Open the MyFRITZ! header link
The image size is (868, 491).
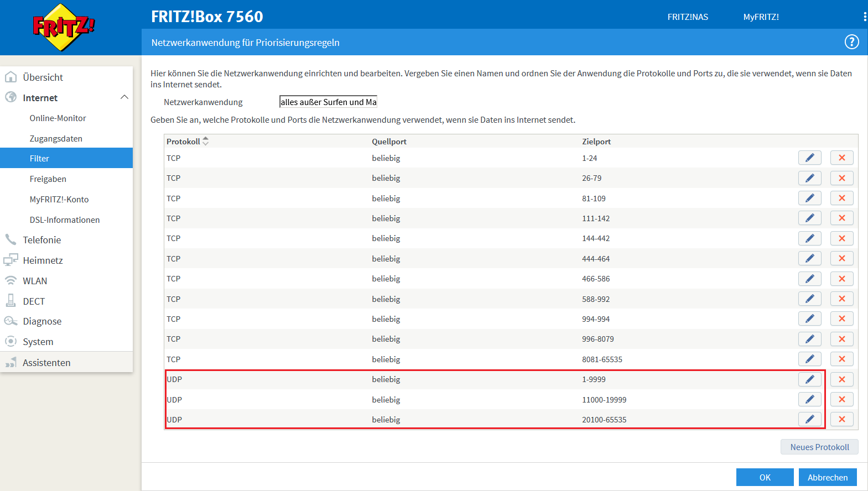761,17
